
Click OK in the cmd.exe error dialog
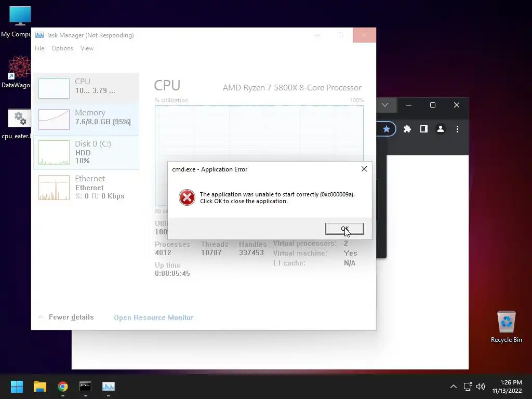coord(344,229)
